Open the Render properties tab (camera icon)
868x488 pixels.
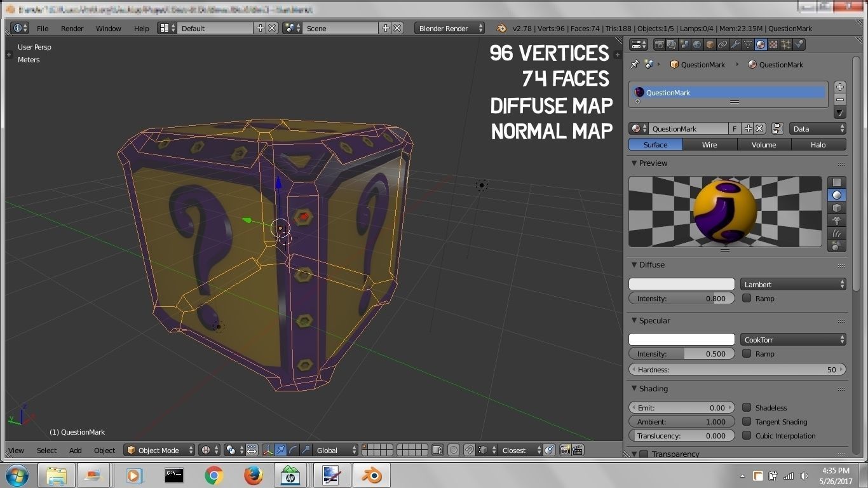[659, 44]
